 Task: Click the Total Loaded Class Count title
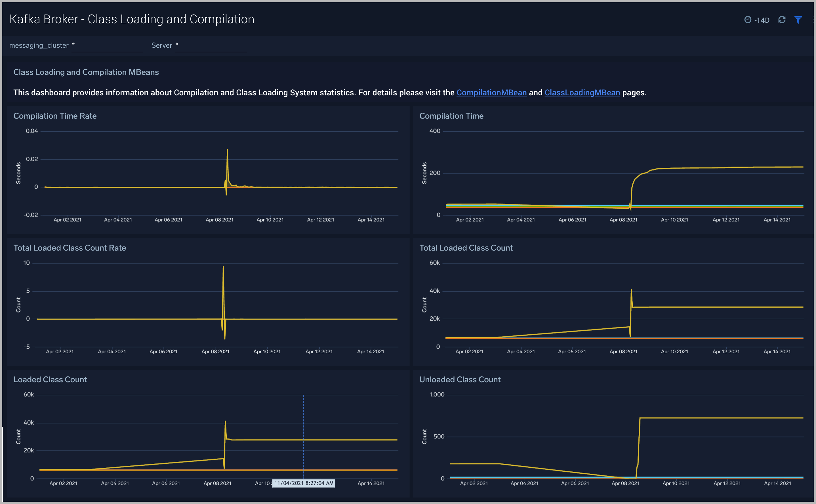pos(466,248)
